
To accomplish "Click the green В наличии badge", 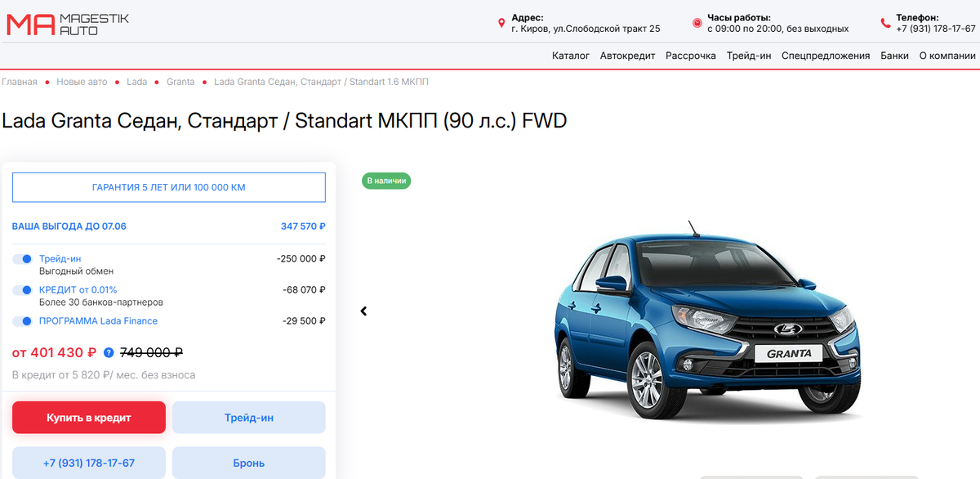I will pyautogui.click(x=386, y=181).
